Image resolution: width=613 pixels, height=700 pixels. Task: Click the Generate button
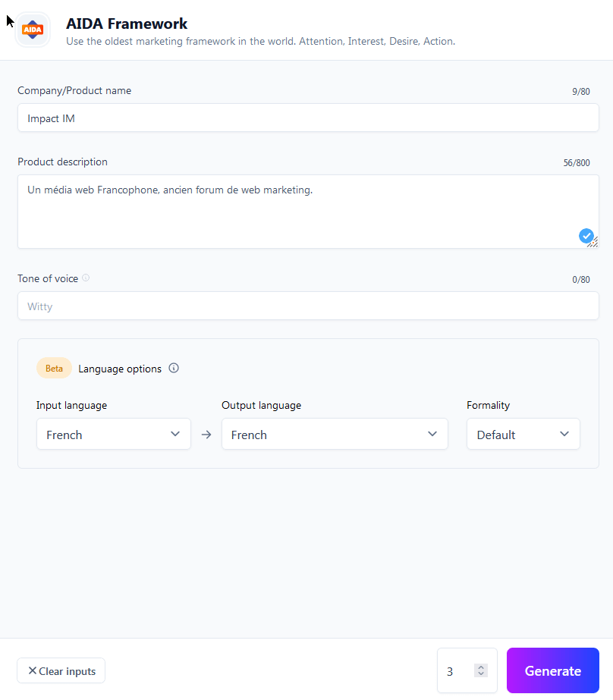coord(552,670)
